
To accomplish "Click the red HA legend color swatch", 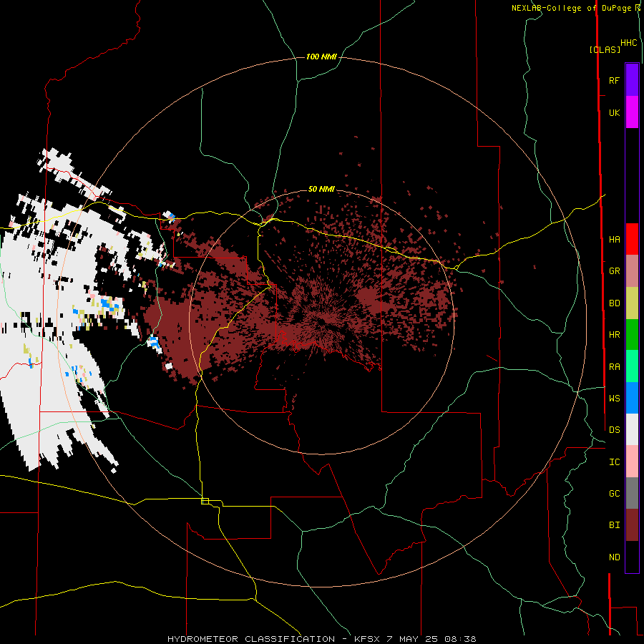I will tap(632, 239).
